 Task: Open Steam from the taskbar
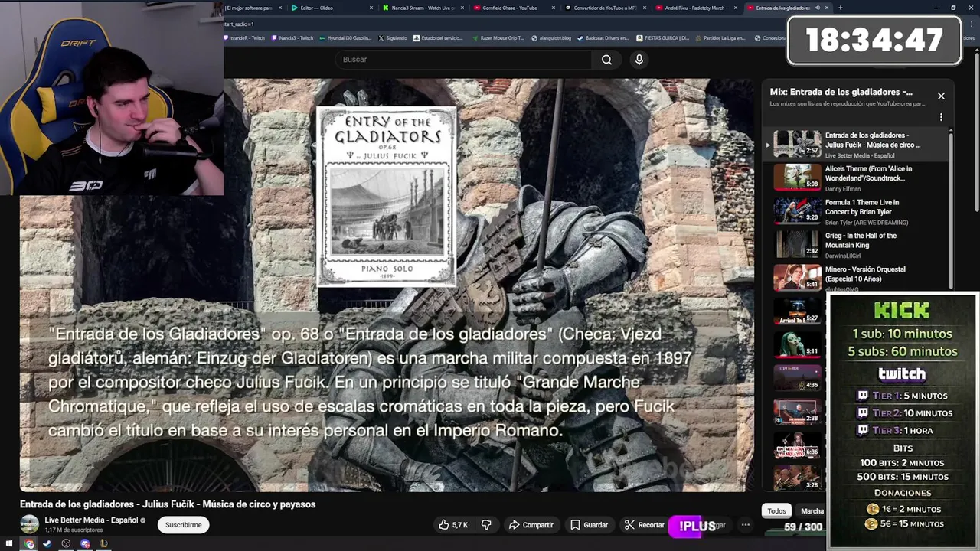(x=47, y=543)
